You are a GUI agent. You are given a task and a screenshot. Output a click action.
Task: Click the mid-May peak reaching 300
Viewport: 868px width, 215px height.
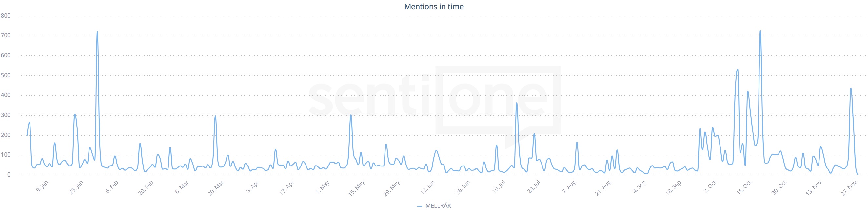(351, 115)
